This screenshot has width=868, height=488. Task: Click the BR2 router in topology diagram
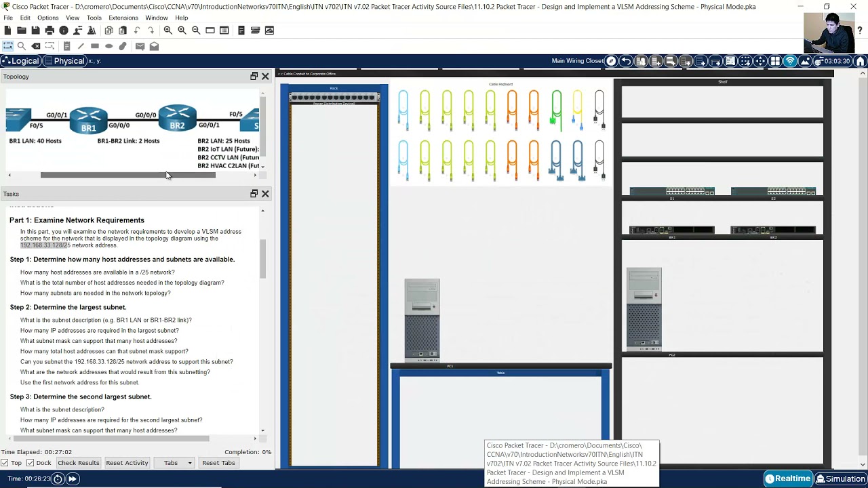[177, 118]
